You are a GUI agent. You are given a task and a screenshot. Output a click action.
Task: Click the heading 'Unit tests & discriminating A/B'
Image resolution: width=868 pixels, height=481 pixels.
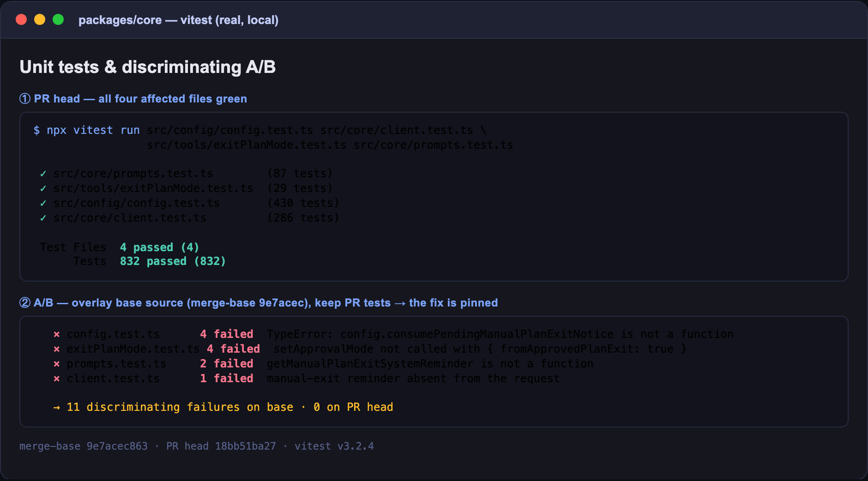point(148,67)
